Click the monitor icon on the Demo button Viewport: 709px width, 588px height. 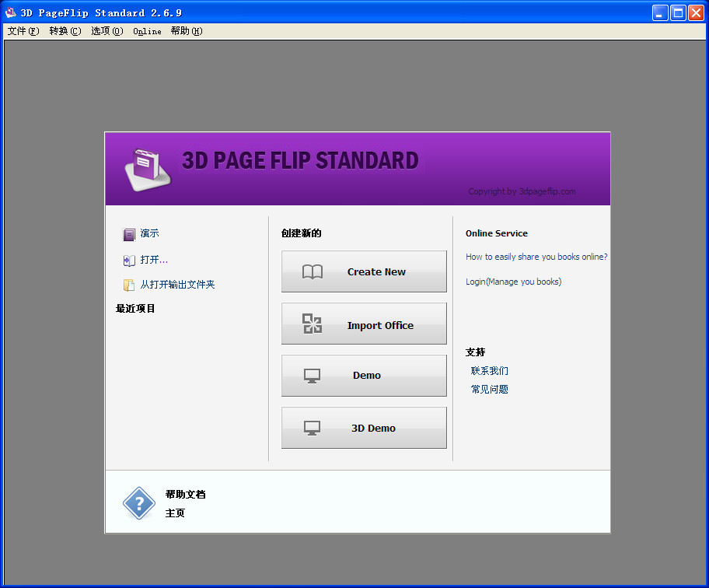pyautogui.click(x=312, y=376)
